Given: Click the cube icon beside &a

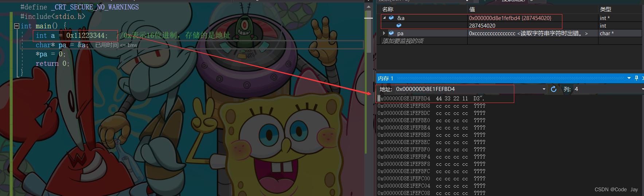Looking at the screenshot, I should (391, 18).
